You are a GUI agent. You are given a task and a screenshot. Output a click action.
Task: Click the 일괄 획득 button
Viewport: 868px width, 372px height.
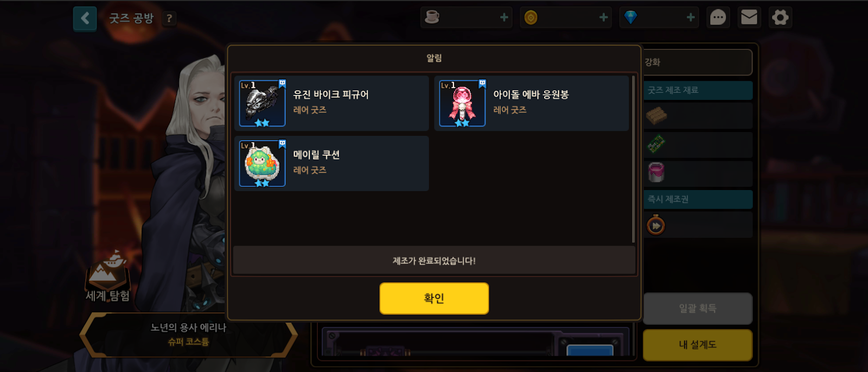tap(698, 308)
